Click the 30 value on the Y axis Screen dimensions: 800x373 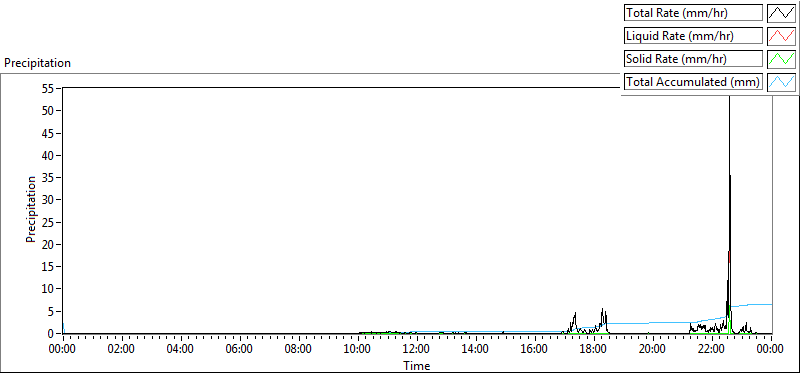point(49,200)
